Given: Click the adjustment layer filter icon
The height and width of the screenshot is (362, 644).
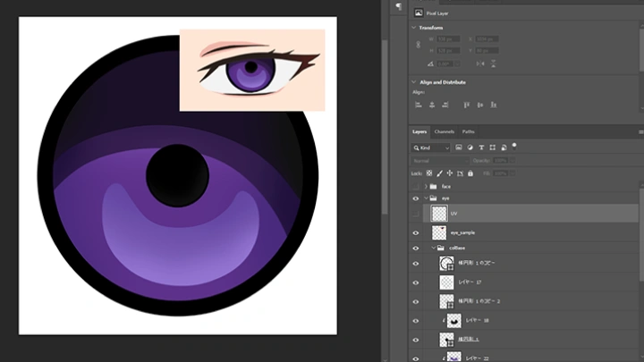Looking at the screenshot, I should (470, 147).
